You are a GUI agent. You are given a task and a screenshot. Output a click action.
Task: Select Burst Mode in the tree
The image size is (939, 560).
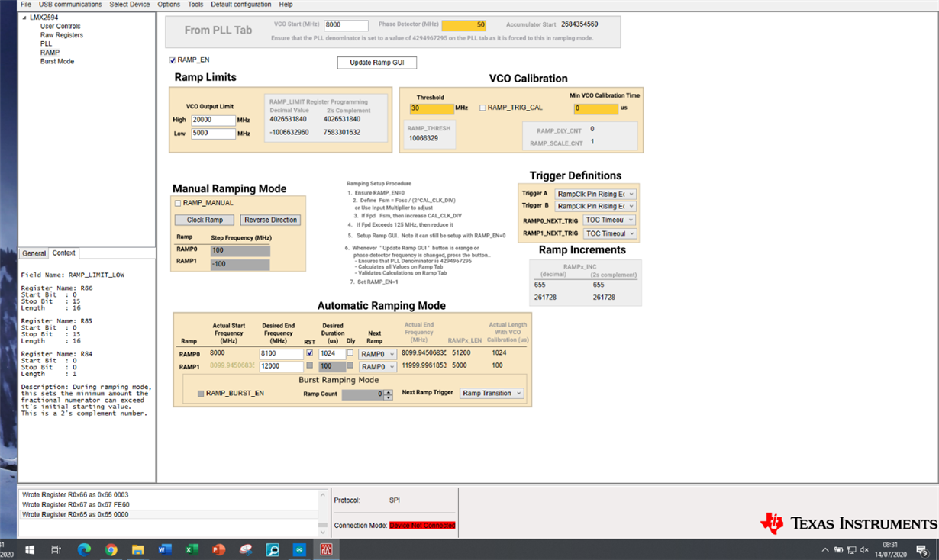(x=57, y=61)
